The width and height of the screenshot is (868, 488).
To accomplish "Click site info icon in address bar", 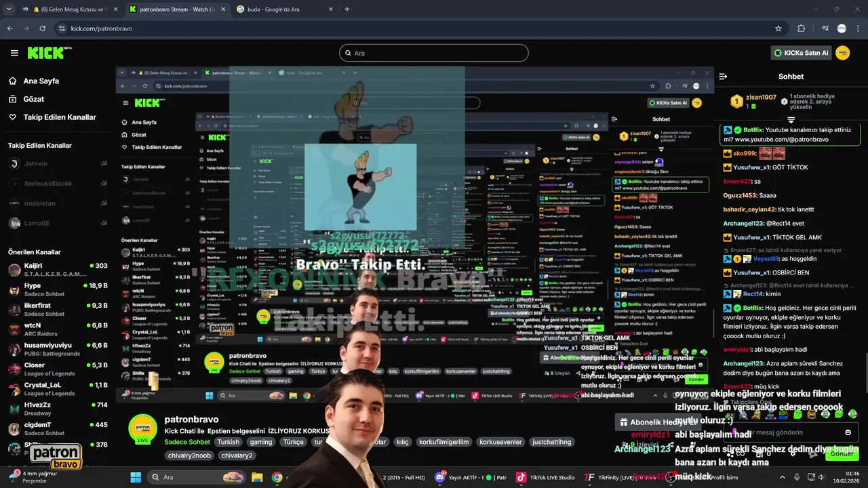I will pyautogui.click(x=62, y=28).
